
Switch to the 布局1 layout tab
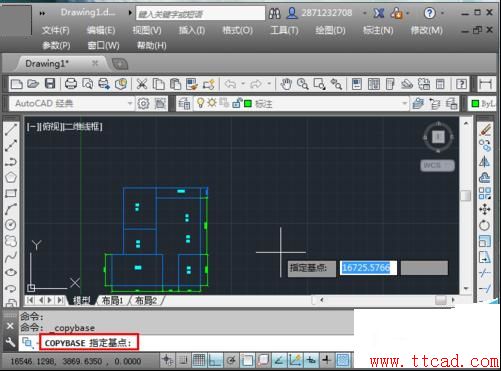pyautogui.click(x=113, y=301)
